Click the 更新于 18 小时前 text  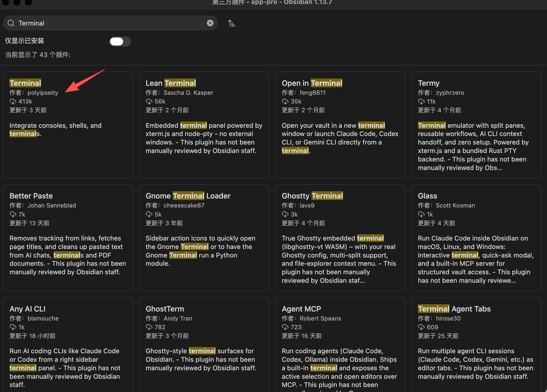point(33,336)
